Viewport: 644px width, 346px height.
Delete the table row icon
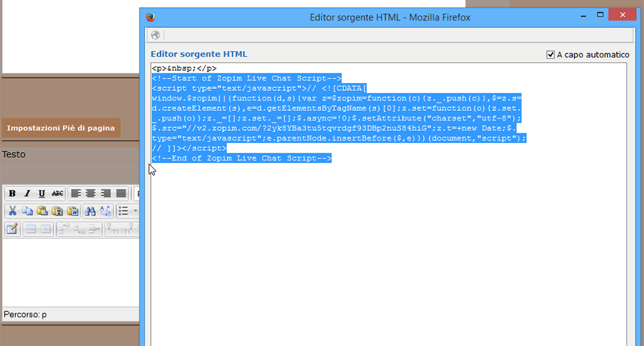(94, 229)
